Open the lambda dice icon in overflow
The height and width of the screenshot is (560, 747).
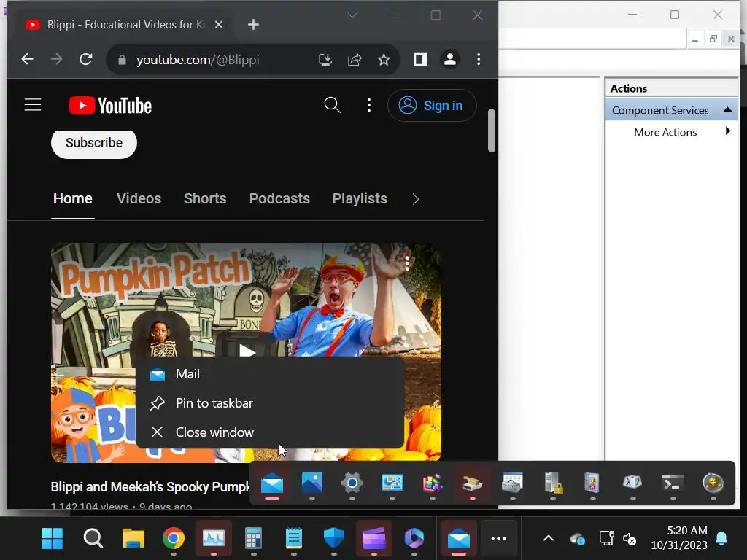point(632,483)
